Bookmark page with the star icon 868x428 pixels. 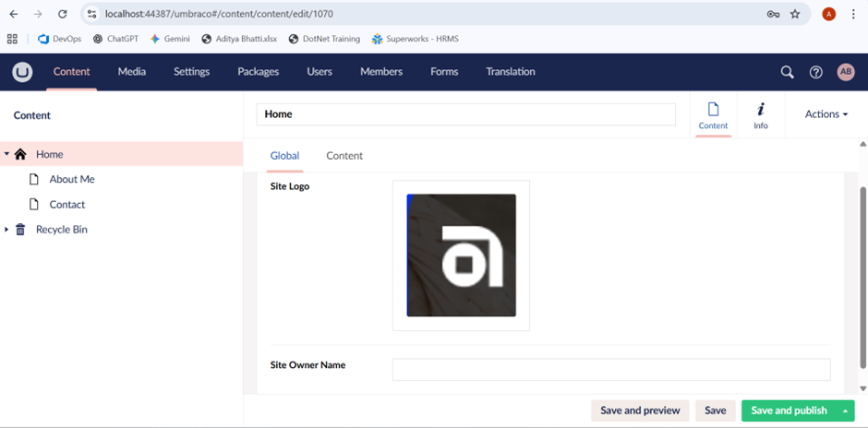click(795, 14)
